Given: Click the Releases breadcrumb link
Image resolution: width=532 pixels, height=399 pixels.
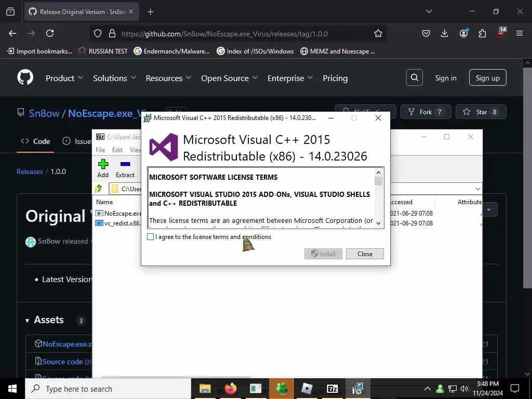Looking at the screenshot, I should [x=30, y=171].
